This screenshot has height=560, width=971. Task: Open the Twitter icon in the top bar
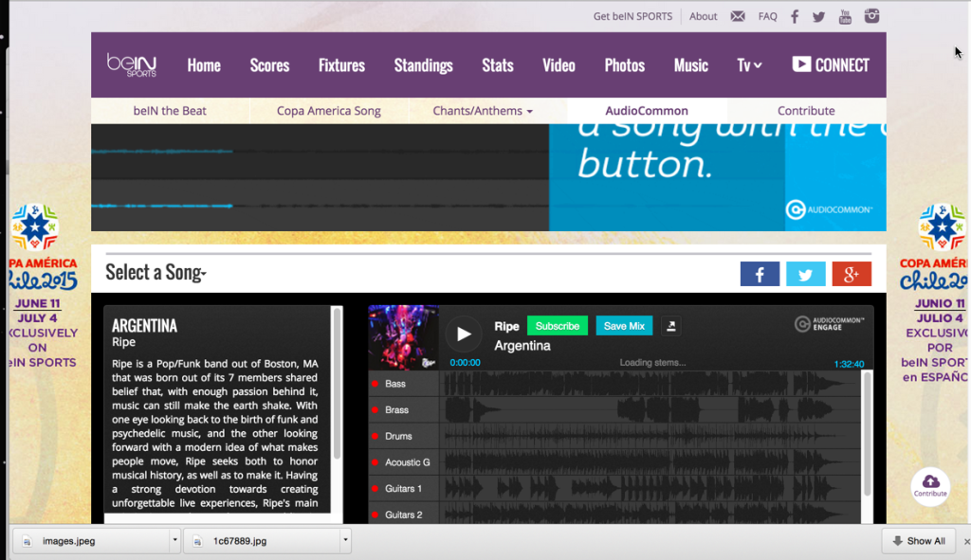tap(818, 17)
